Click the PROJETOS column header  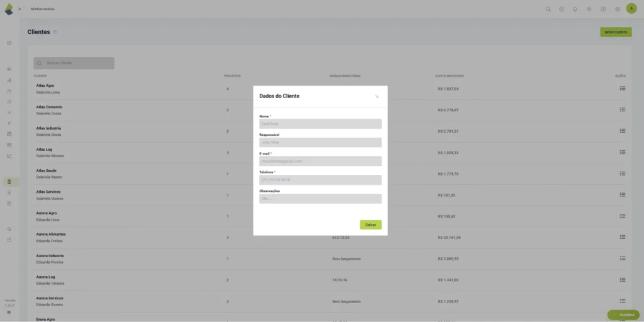coord(232,76)
